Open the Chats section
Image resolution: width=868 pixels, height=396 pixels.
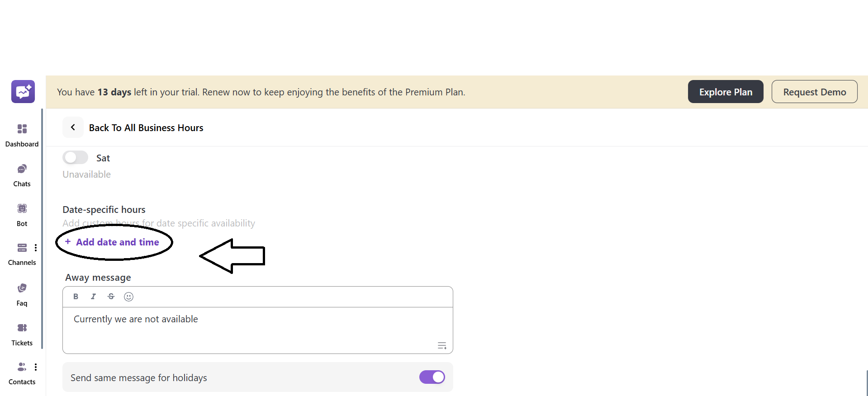pyautogui.click(x=22, y=174)
